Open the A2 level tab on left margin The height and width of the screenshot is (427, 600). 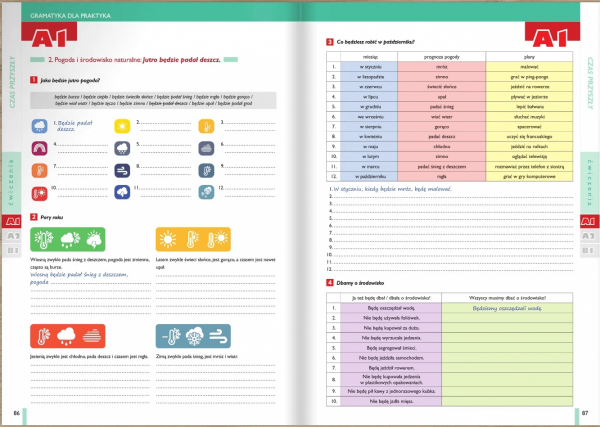click(x=12, y=236)
